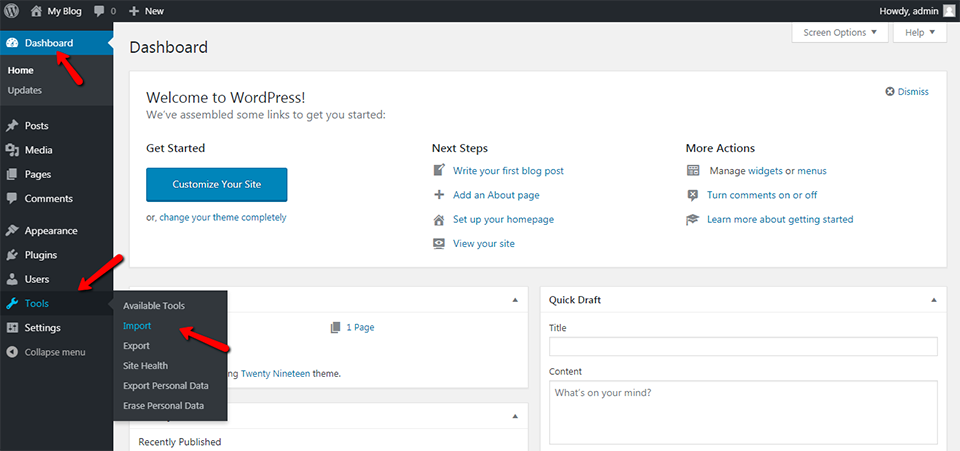Viewport: 960px width, 451px height.
Task: Open the comments bubble icon in admin bar
Action: click(x=100, y=11)
